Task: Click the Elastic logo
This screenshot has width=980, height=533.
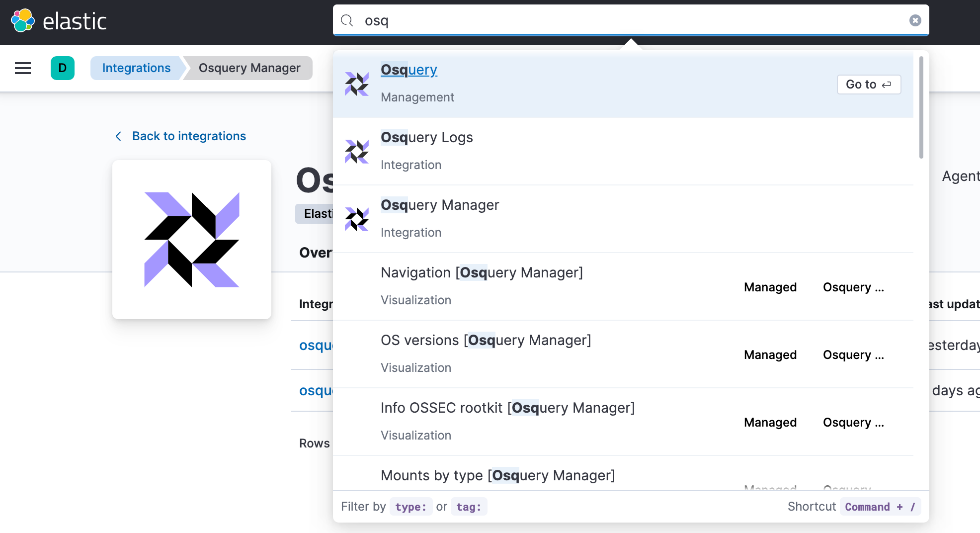Action: click(59, 21)
